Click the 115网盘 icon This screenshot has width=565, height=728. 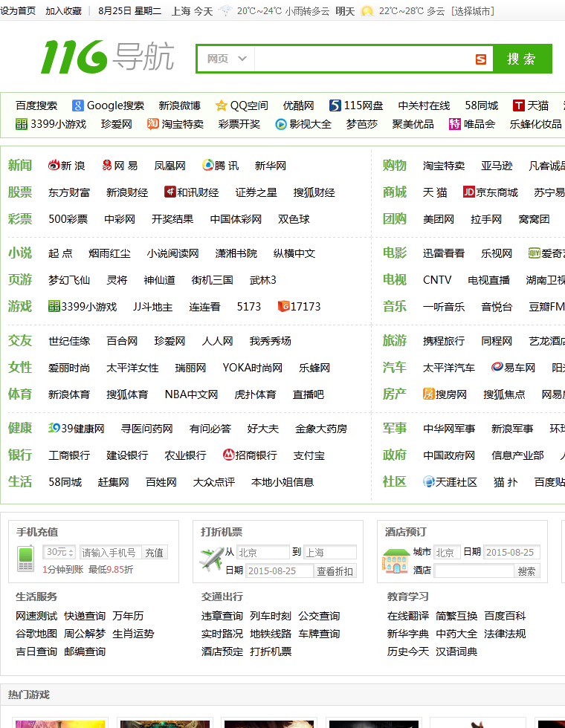point(335,105)
